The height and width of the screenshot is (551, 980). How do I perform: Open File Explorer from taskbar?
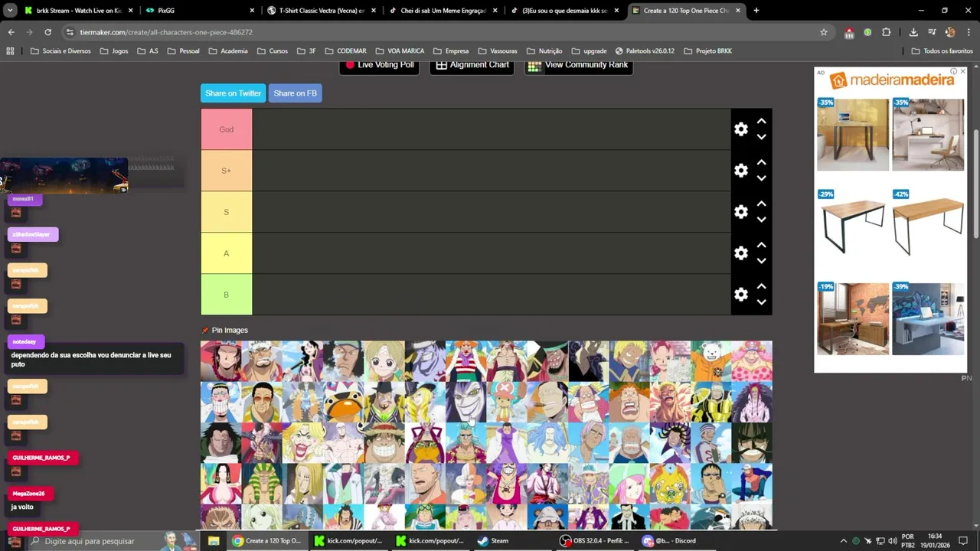(x=214, y=541)
